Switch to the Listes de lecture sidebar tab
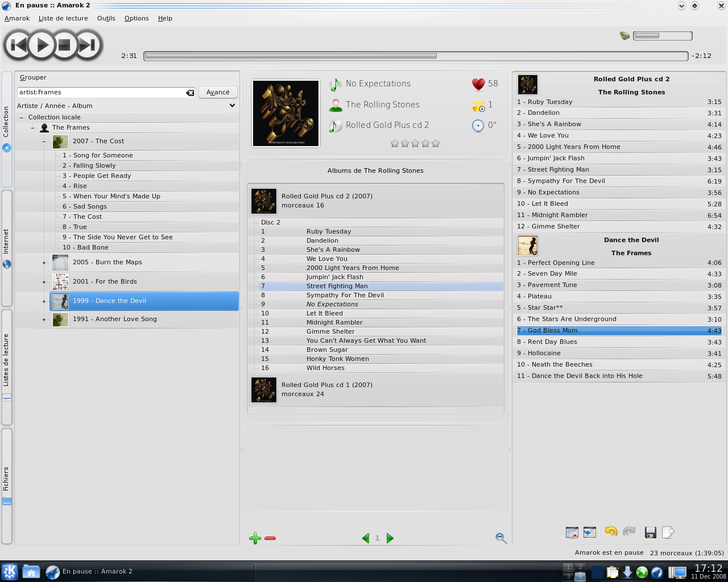This screenshot has height=582, width=728. [7, 367]
